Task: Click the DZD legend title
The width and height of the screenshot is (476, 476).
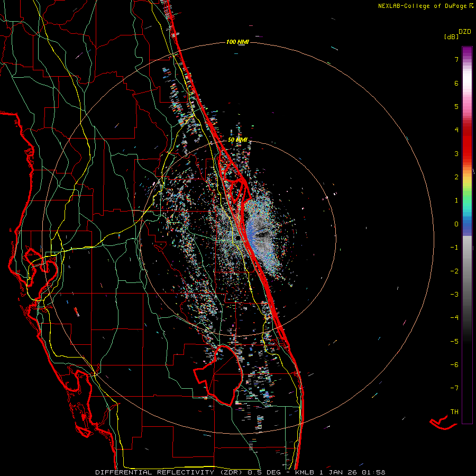Action: point(465,32)
